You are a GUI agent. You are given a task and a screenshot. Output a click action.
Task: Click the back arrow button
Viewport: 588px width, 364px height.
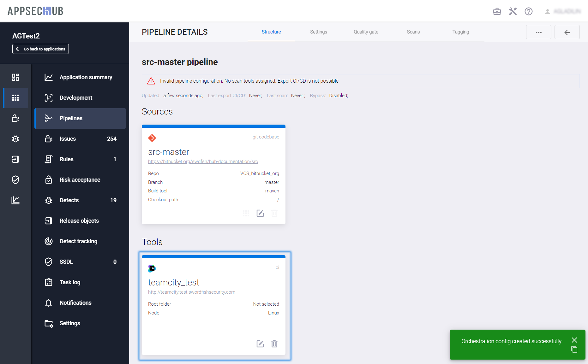567,32
